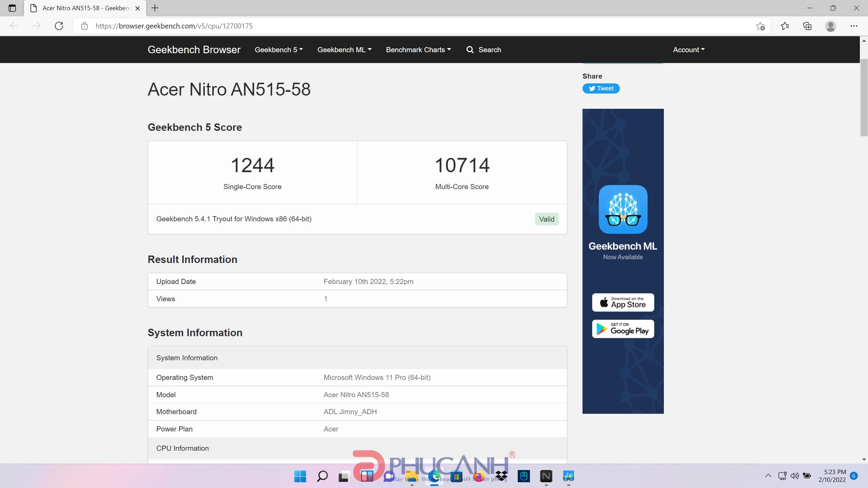Image resolution: width=868 pixels, height=488 pixels.
Task: Click the February 10th 2022 upload date
Action: tap(368, 282)
